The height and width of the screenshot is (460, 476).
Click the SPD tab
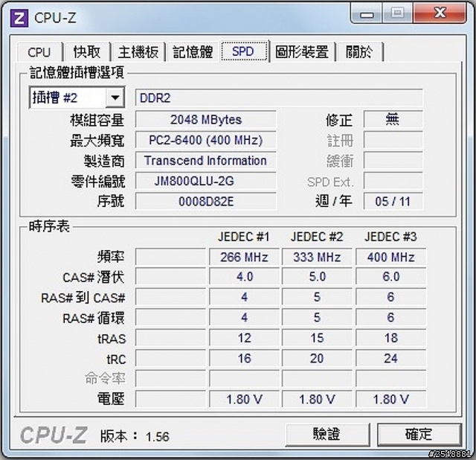click(x=243, y=51)
